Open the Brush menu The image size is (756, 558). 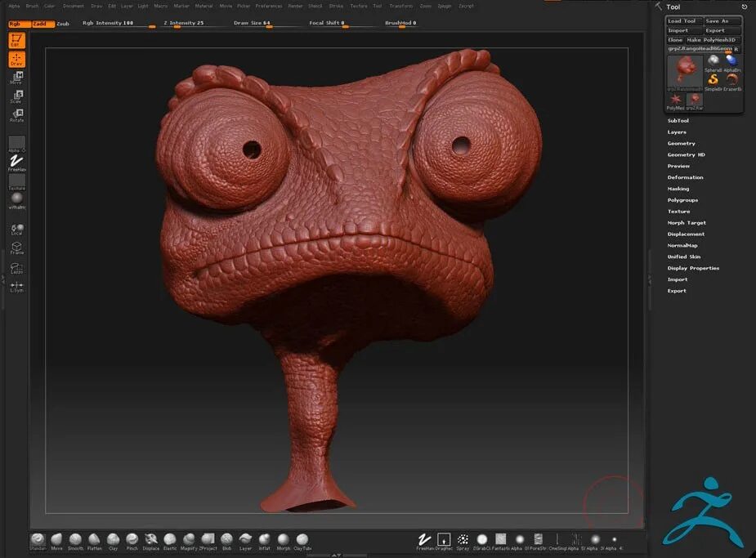click(x=33, y=7)
